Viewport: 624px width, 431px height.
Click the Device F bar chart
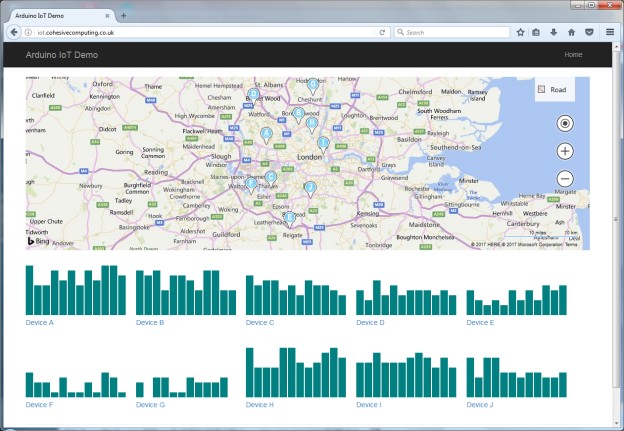pos(76,384)
